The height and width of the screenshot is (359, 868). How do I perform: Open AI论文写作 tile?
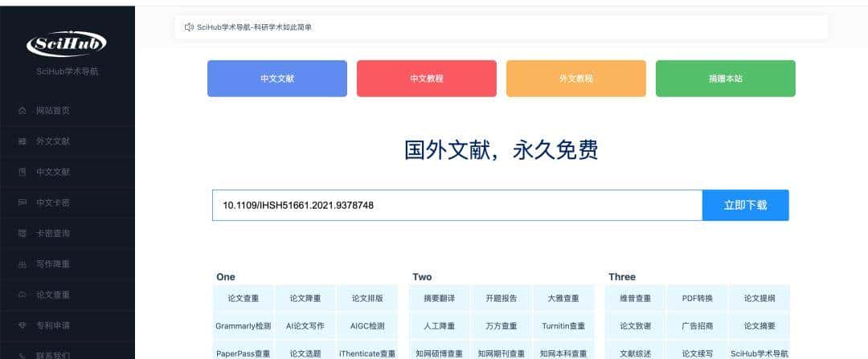click(x=305, y=326)
